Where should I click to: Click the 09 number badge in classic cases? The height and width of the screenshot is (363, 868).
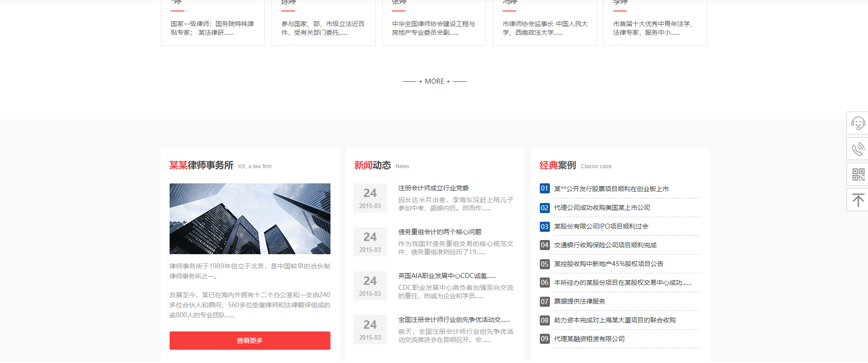[x=544, y=339]
